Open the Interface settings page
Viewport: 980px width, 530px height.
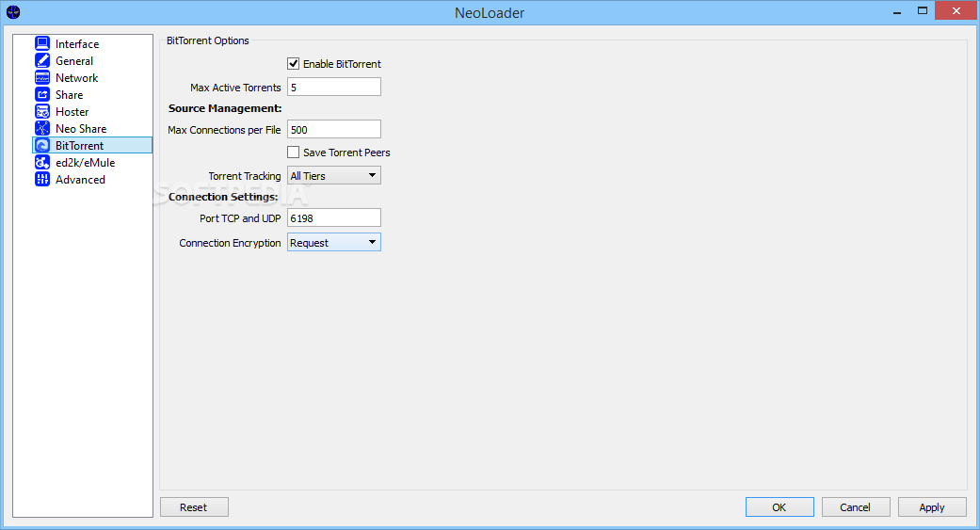[x=77, y=43]
